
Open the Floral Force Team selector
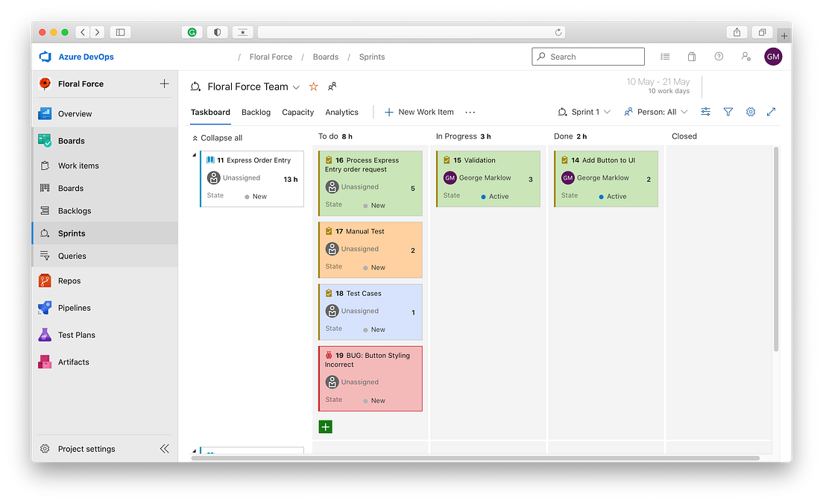pyautogui.click(x=246, y=86)
